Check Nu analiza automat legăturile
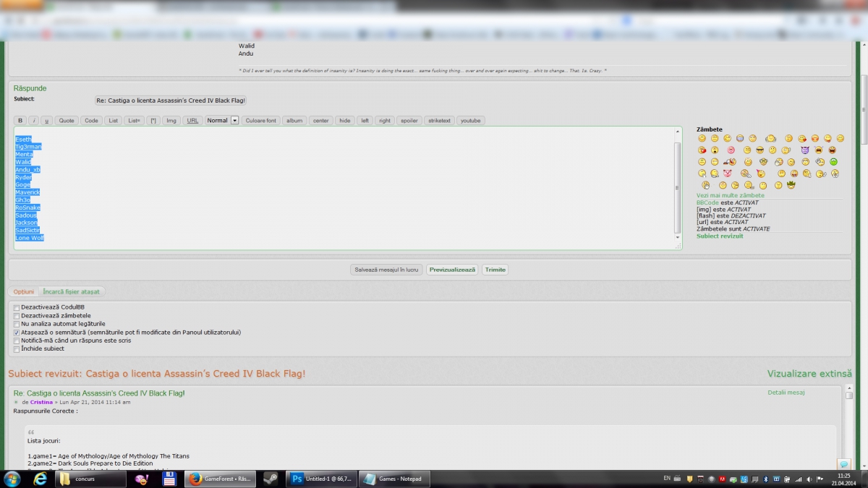868x488 pixels. (17, 324)
